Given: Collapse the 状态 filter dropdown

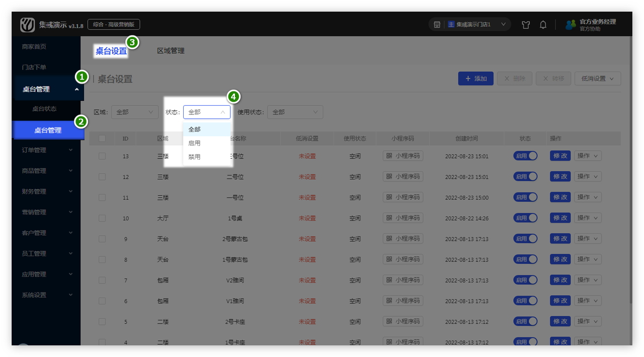Looking at the screenshot, I should coord(207,112).
